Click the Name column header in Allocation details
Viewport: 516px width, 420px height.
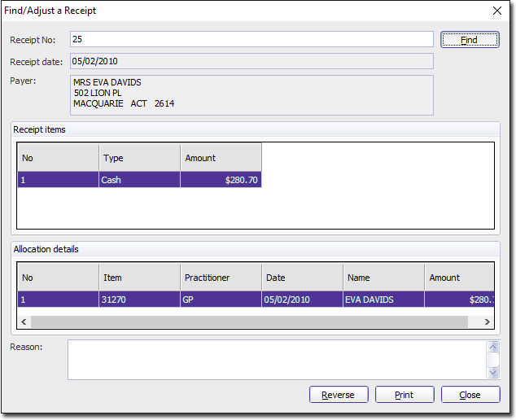(383, 278)
